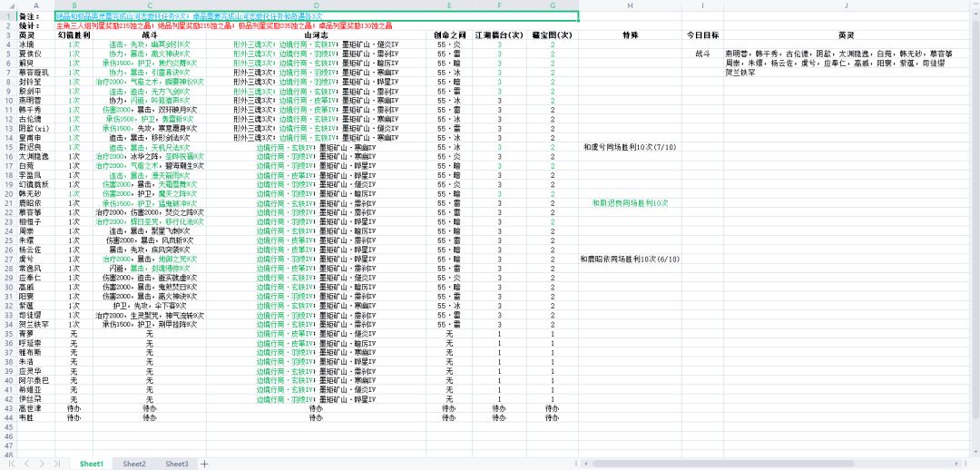Viewport: 980px width, 470px height.
Task: Select column C header
Action: pos(150,5)
